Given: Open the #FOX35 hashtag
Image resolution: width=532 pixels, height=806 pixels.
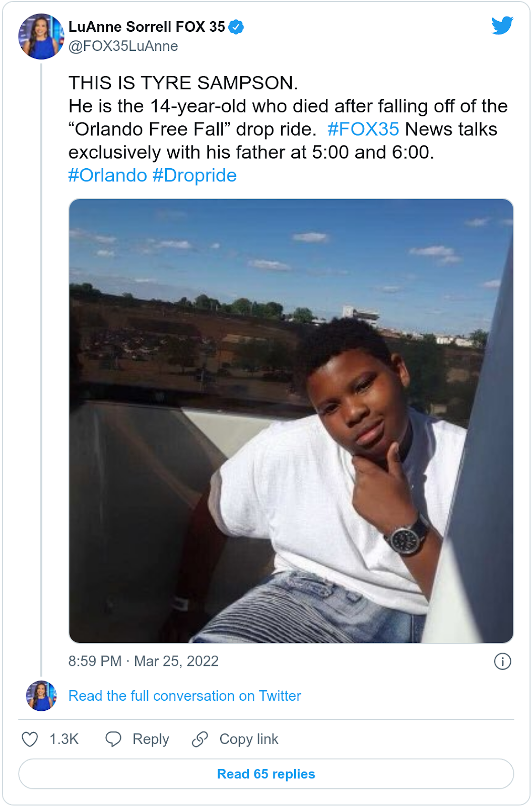Looking at the screenshot, I should point(363,129).
